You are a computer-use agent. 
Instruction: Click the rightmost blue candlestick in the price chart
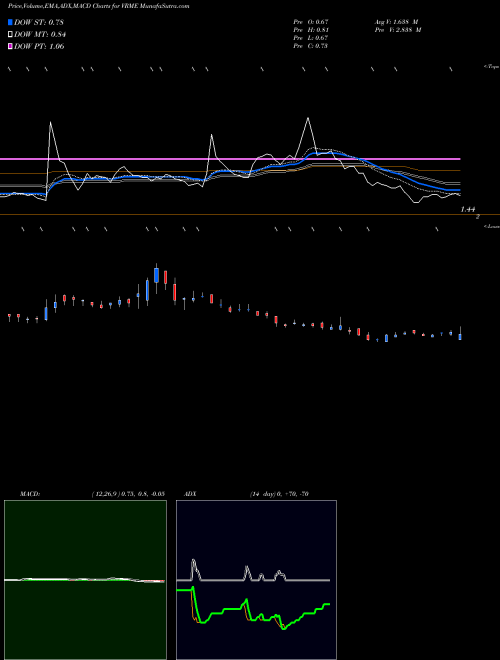(460, 334)
